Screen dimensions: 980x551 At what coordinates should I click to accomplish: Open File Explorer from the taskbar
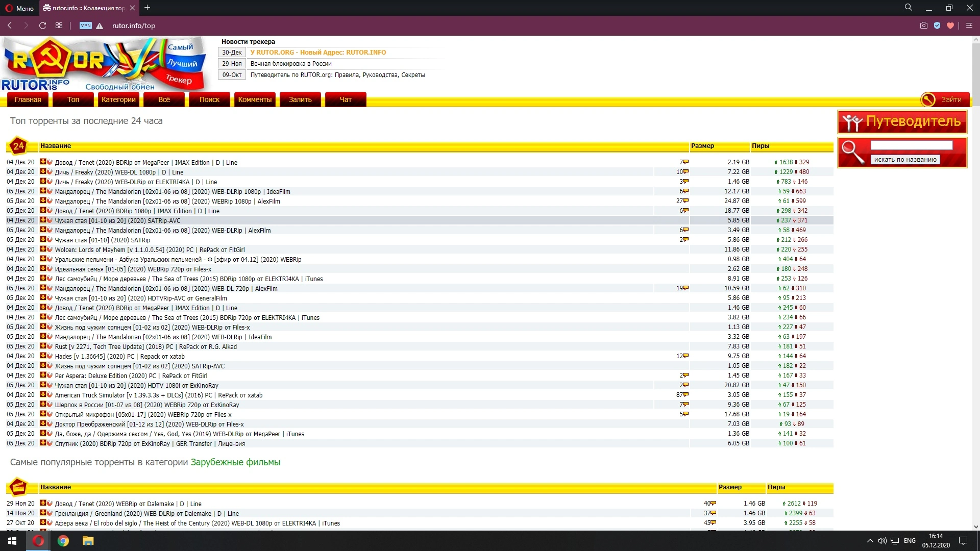[x=88, y=541]
